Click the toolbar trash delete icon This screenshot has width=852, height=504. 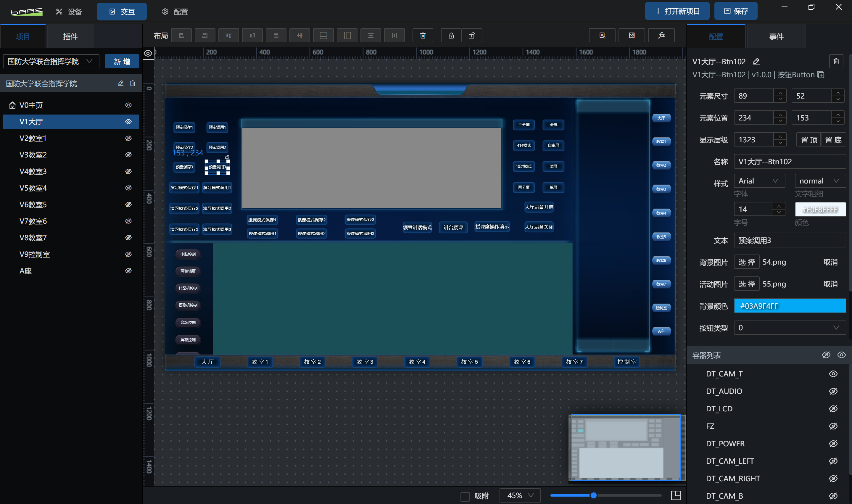tap(423, 35)
